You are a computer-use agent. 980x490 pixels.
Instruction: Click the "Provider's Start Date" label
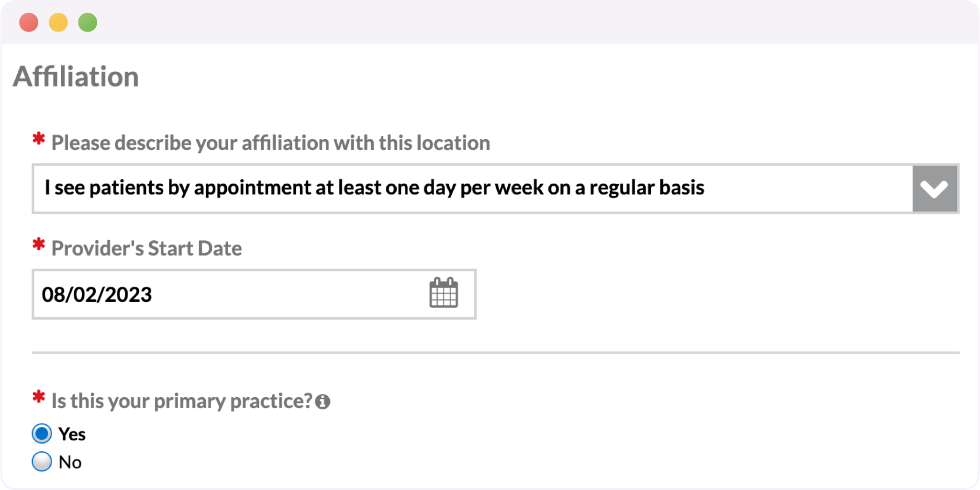coord(146,248)
